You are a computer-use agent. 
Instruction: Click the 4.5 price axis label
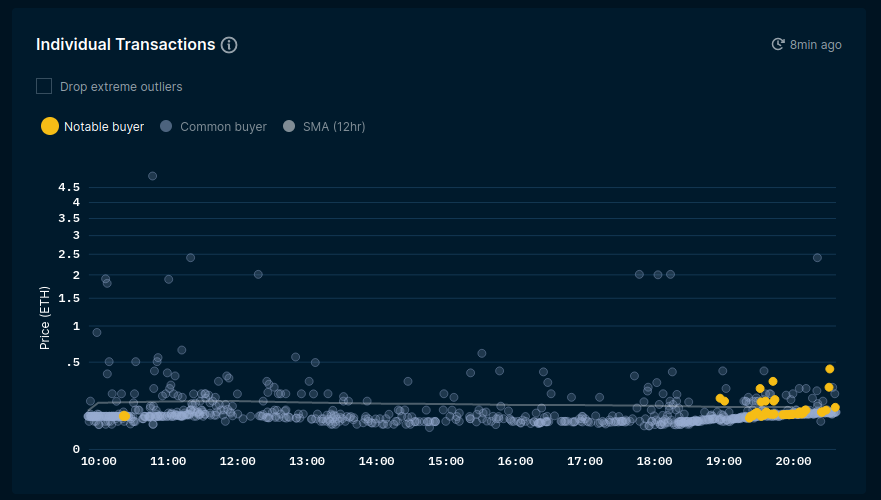click(69, 187)
